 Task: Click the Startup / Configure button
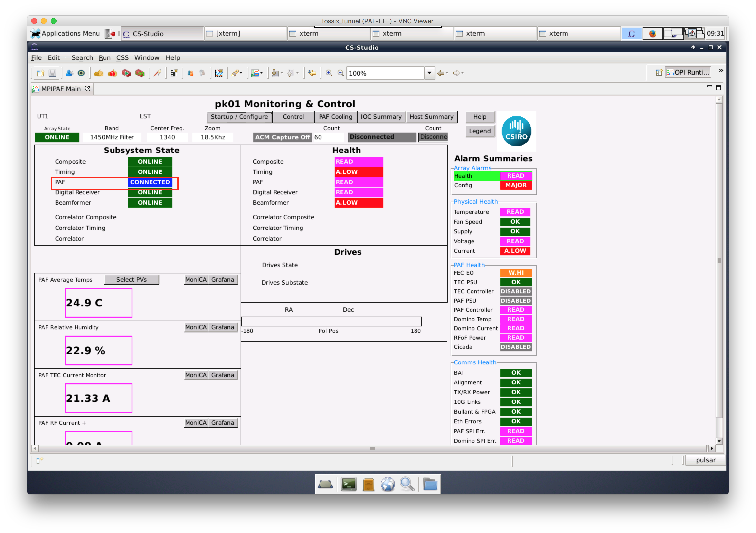pyautogui.click(x=239, y=117)
